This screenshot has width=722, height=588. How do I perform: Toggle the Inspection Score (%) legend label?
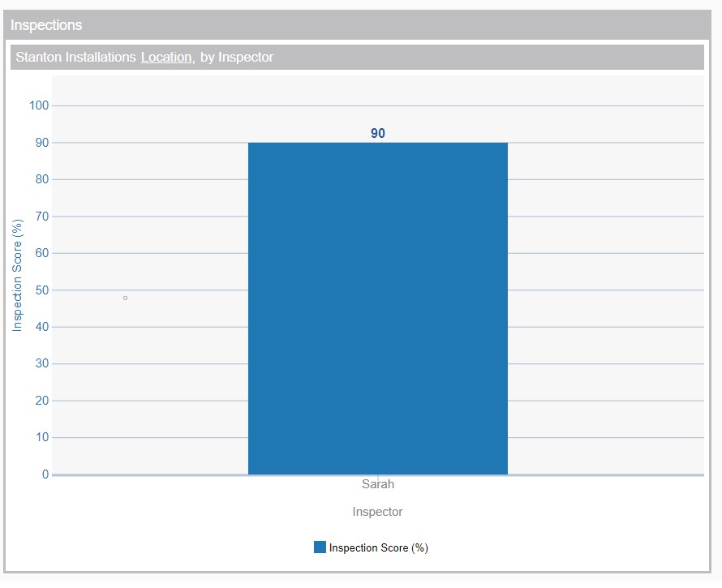click(378, 547)
